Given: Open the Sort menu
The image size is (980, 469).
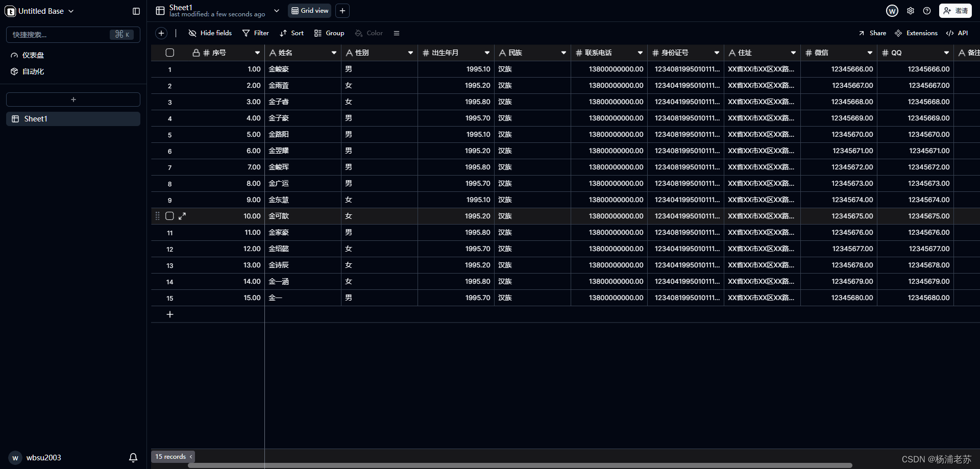Looking at the screenshot, I should point(291,33).
